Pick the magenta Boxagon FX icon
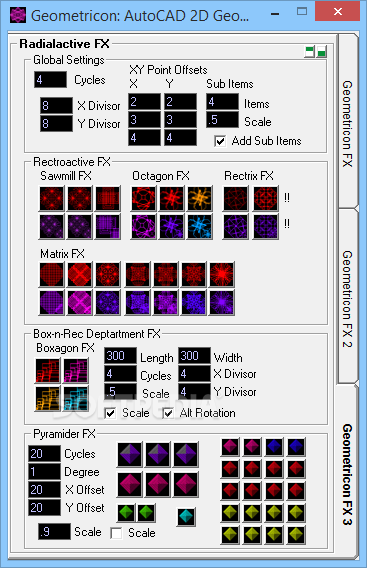 tap(76, 371)
